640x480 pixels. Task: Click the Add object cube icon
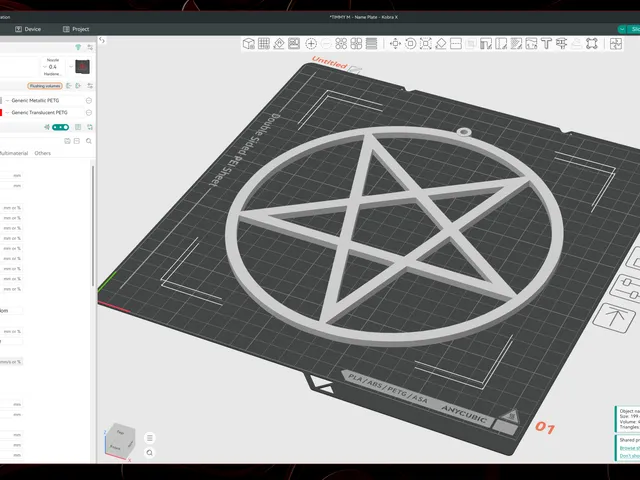pos(249,44)
